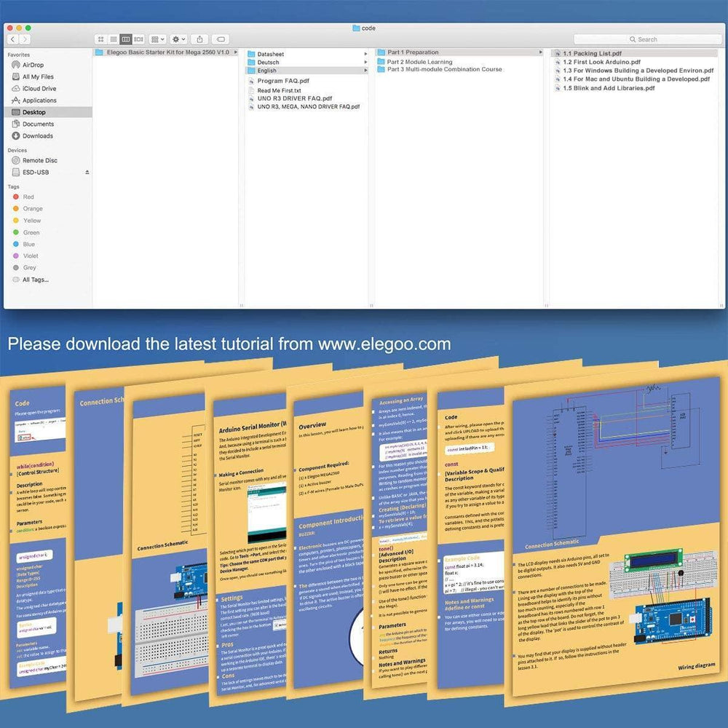Open Applications in the sidebar
Screen dimensions: 728x728
pyautogui.click(x=39, y=100)
